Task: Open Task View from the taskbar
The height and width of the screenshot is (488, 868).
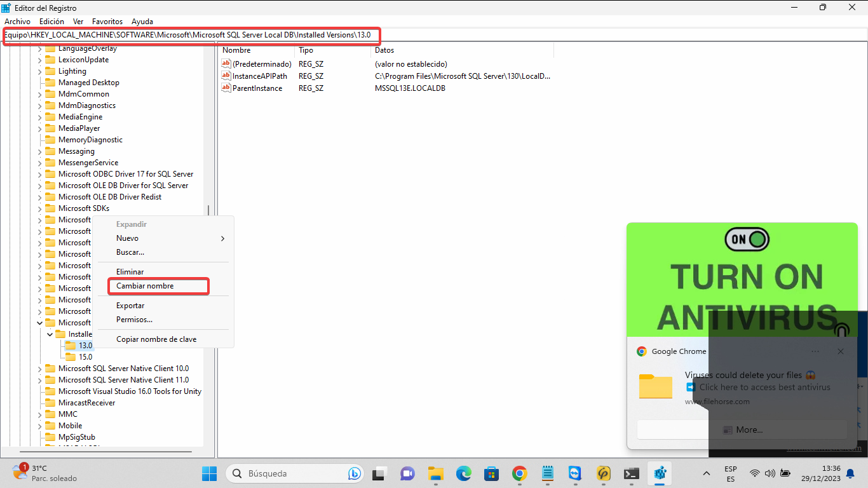Action: click(379, 473)
